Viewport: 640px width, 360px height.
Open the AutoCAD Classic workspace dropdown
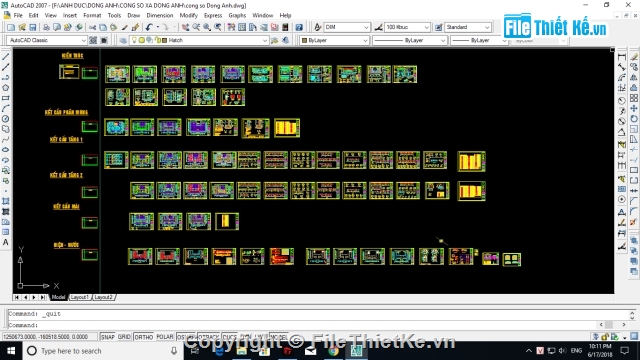tap(47, 40)
